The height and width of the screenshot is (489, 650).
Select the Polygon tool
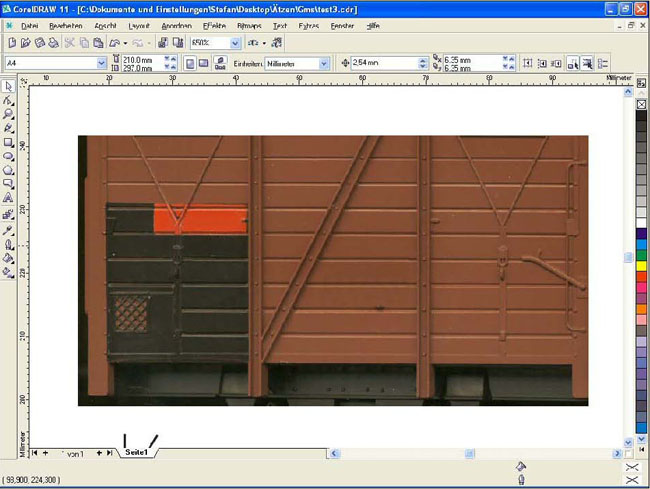(x=9, y=170)
